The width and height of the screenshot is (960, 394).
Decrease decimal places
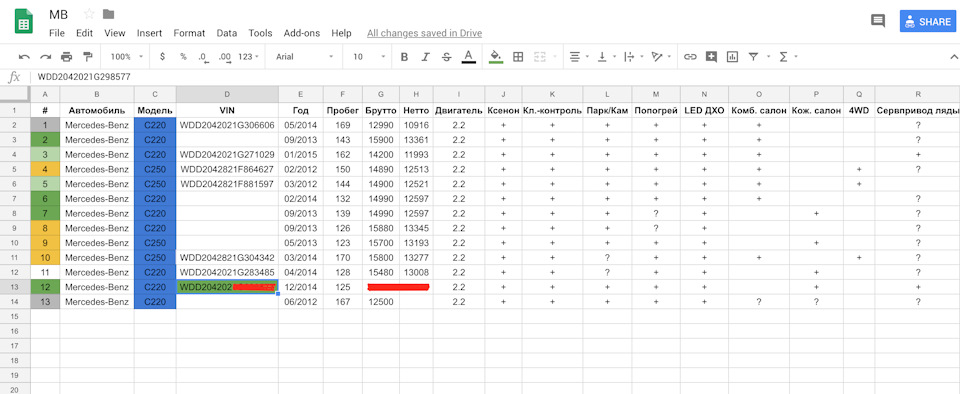203,57
